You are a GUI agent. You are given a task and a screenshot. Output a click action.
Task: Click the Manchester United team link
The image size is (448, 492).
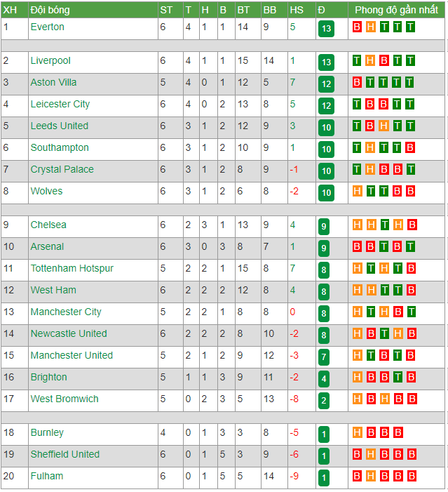[72, 355]
